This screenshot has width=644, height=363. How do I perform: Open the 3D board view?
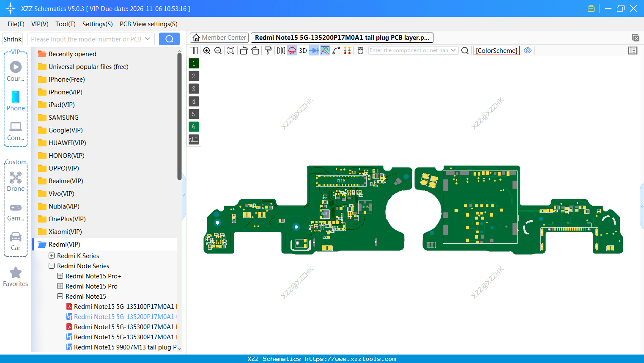click(x=303, y=50)
